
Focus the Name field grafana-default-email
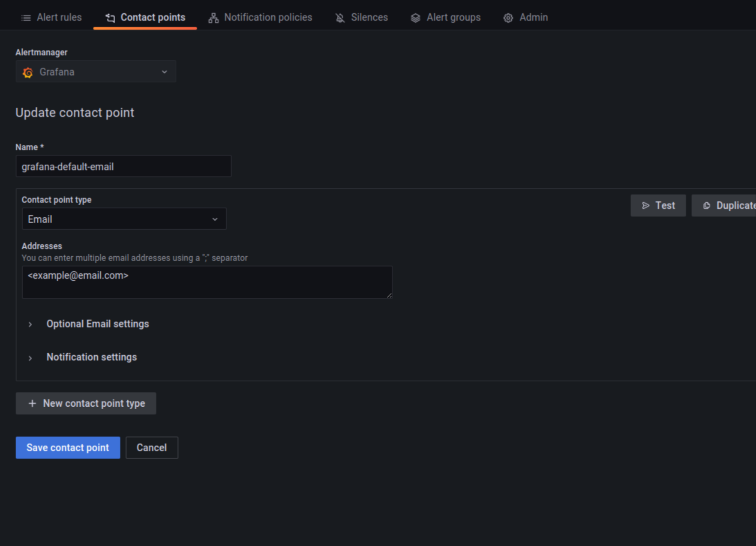(123, 166)
